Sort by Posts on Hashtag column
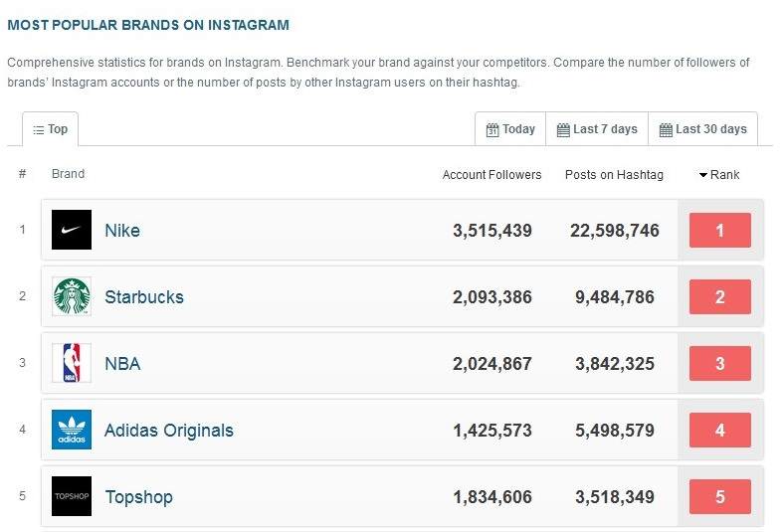The image size is (783, 532). [x=614, y=175]
